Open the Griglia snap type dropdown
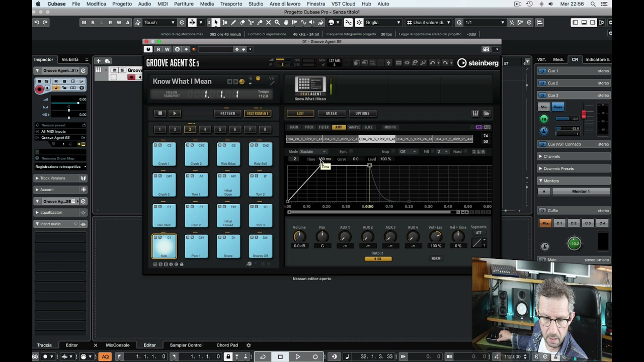The width and height of the screenshot is (644, 362). [383, 22]
